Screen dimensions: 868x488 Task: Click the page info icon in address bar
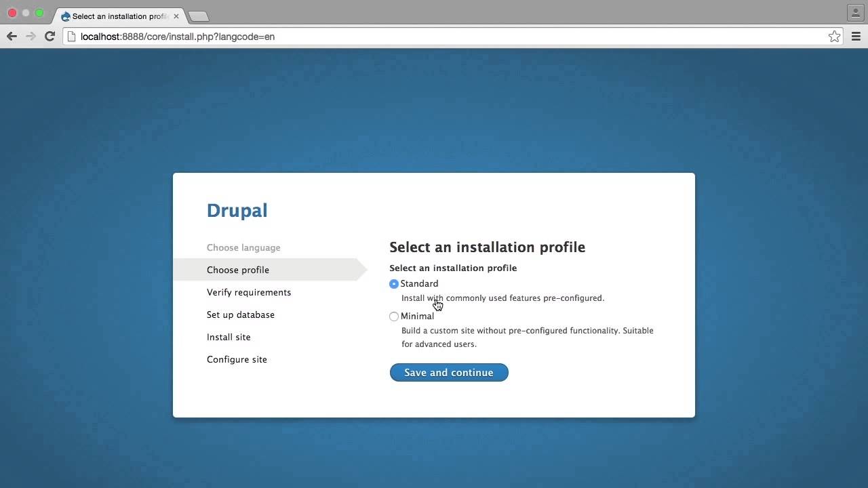point(71,37)
